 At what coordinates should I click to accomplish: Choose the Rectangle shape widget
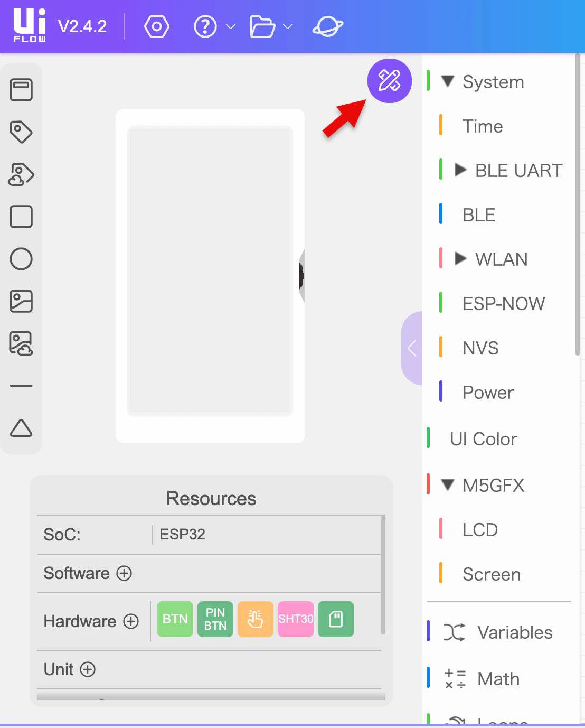click(x=21, y=217)
